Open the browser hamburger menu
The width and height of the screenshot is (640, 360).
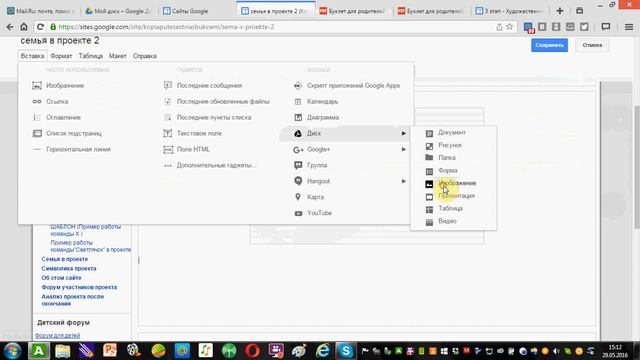coord(629,27)
